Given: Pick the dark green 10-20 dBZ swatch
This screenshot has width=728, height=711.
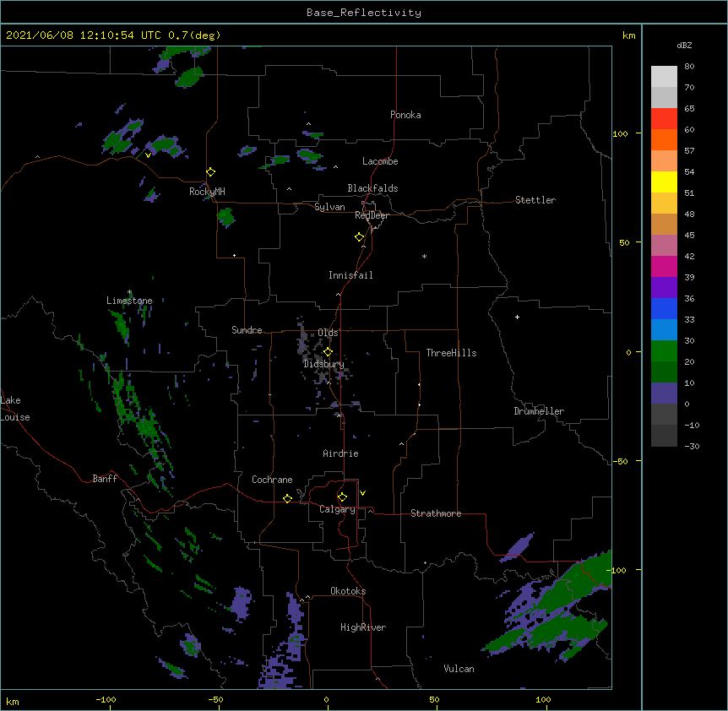Looking at the screenshot, I should (x=664, y=372).
